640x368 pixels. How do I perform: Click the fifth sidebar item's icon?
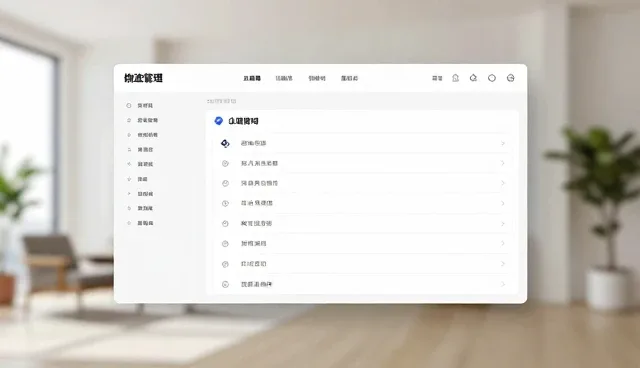point(129,164)
